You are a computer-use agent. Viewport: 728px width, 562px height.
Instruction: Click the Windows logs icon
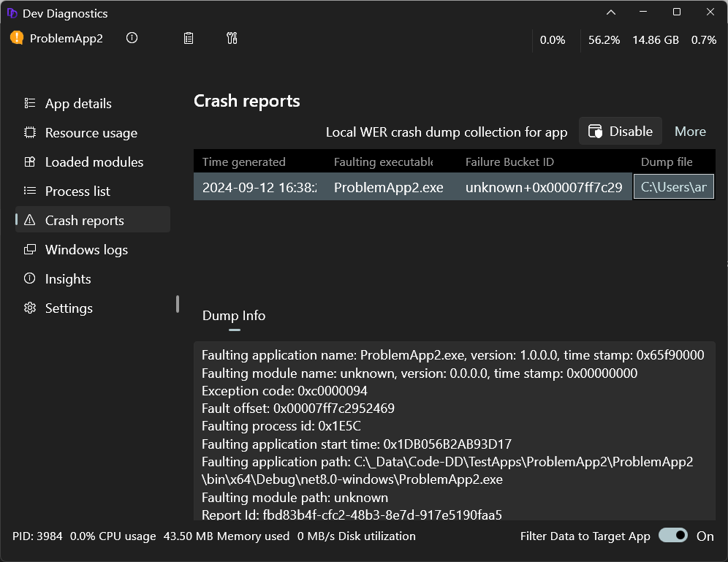tap(30, 249)
